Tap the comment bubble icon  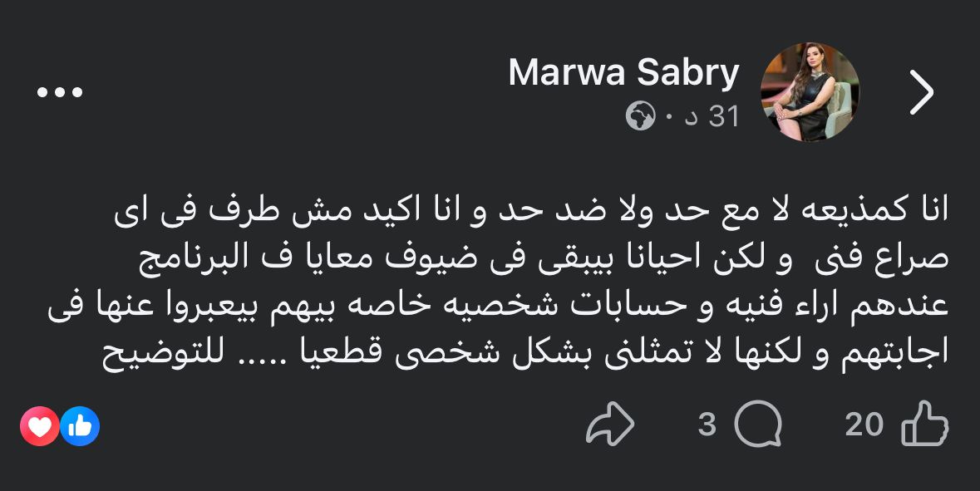click(758, 425)
